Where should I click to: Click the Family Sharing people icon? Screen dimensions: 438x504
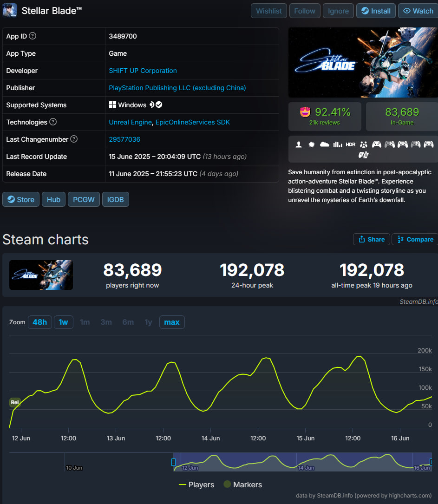tap(364, 144)
